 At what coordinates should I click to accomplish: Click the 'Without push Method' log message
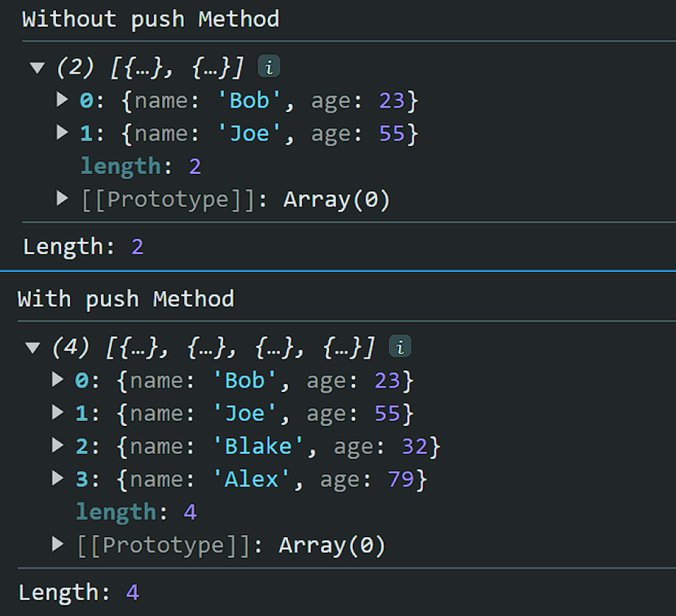click(151, 18)
